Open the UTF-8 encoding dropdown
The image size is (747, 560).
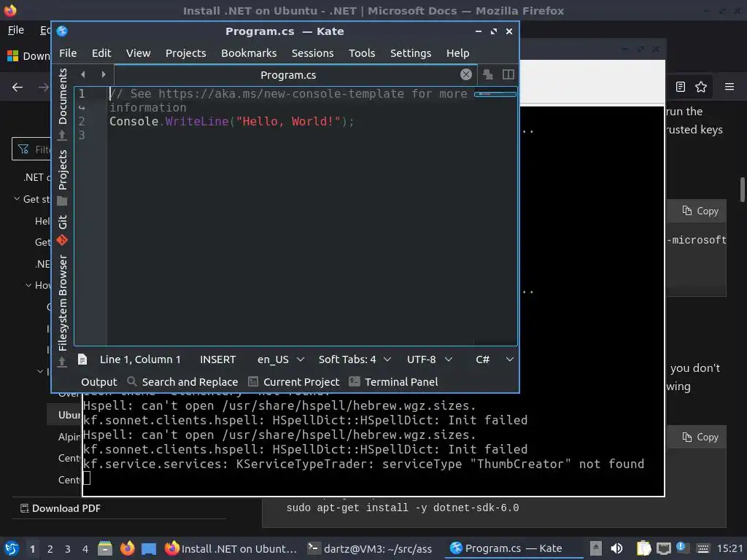429,359
